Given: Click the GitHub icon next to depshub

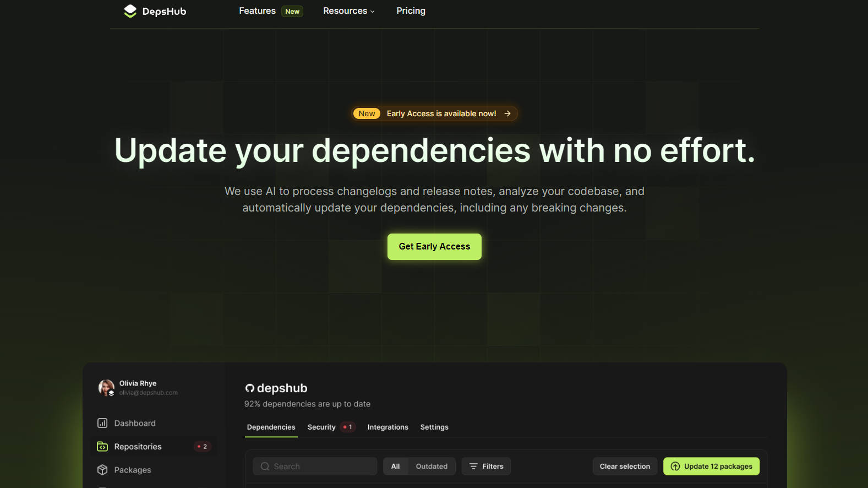Looking at the screenshot, I should [x=250, y=388].
